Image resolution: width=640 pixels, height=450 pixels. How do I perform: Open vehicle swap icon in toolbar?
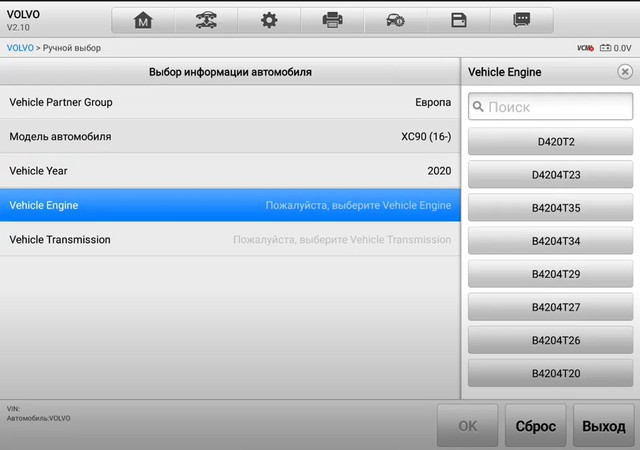click(206, 20)
